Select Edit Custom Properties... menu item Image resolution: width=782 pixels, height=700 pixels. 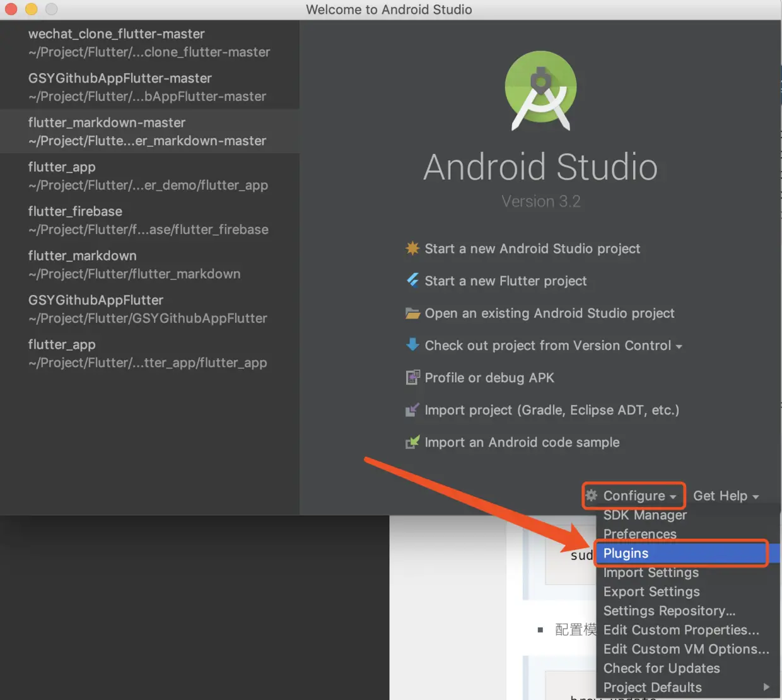pyautogui.click(x=688, y=629)
